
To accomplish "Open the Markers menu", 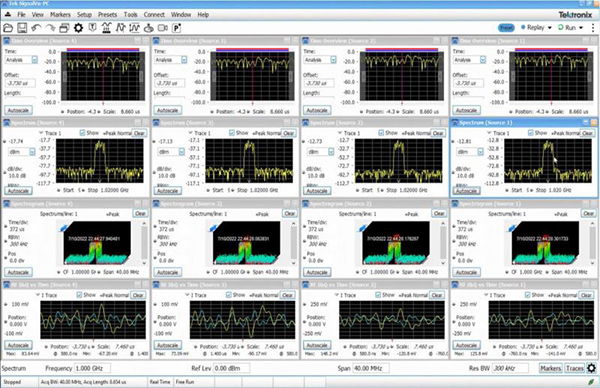I will (60, 15).
